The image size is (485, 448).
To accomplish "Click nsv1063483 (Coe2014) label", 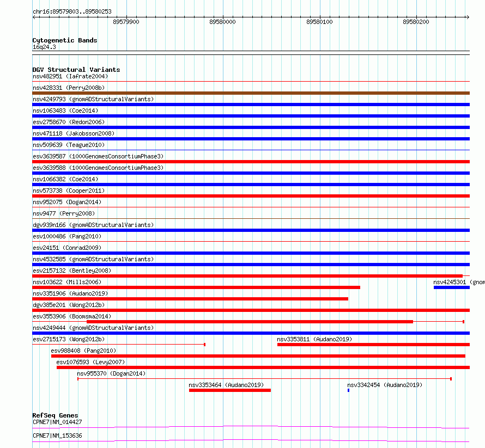I will click(65, 111).
